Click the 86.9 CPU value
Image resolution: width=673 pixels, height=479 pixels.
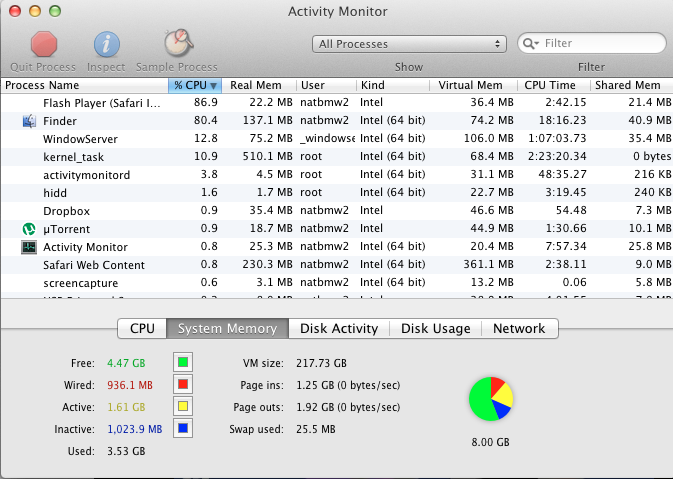click(206, 102)
